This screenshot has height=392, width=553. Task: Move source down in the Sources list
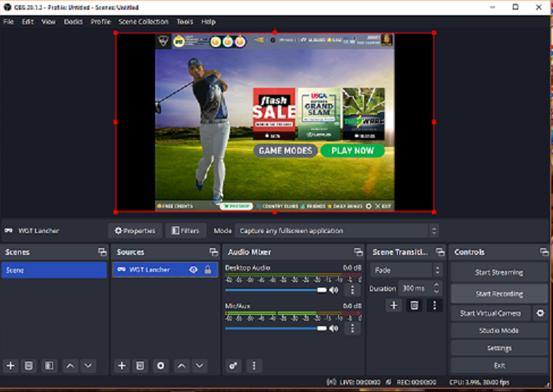200,366
